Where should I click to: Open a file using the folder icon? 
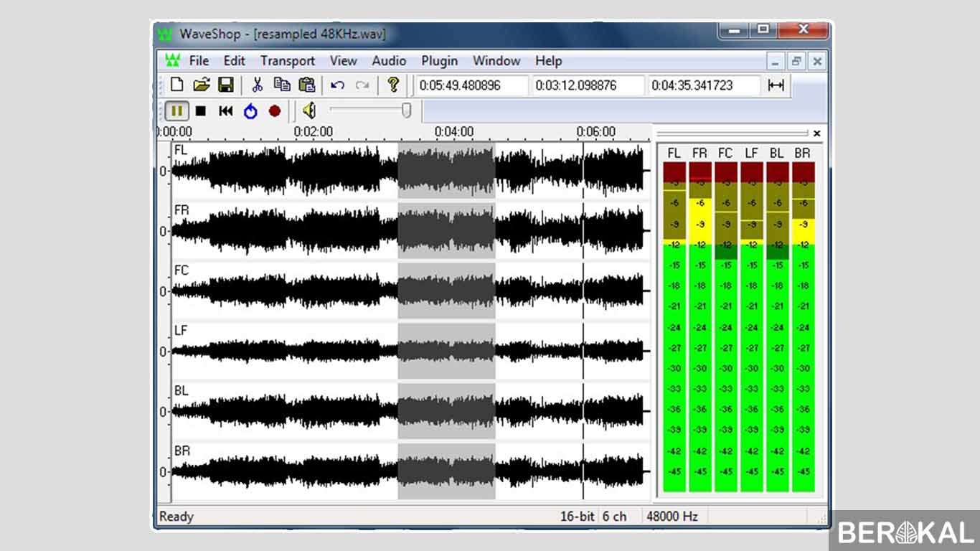[201, 85]
